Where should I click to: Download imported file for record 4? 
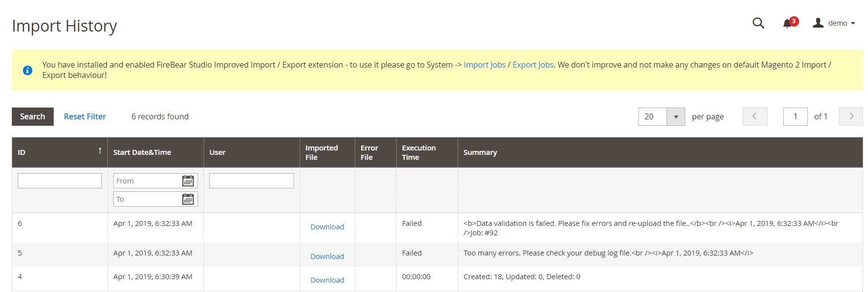(327, 280)
